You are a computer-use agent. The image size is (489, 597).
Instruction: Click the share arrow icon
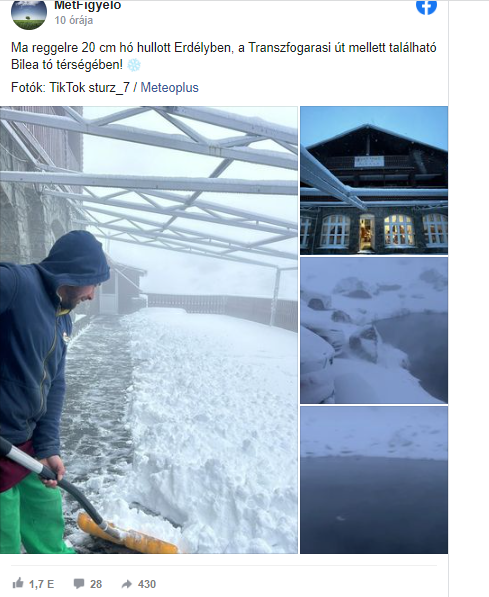[126, 584]
